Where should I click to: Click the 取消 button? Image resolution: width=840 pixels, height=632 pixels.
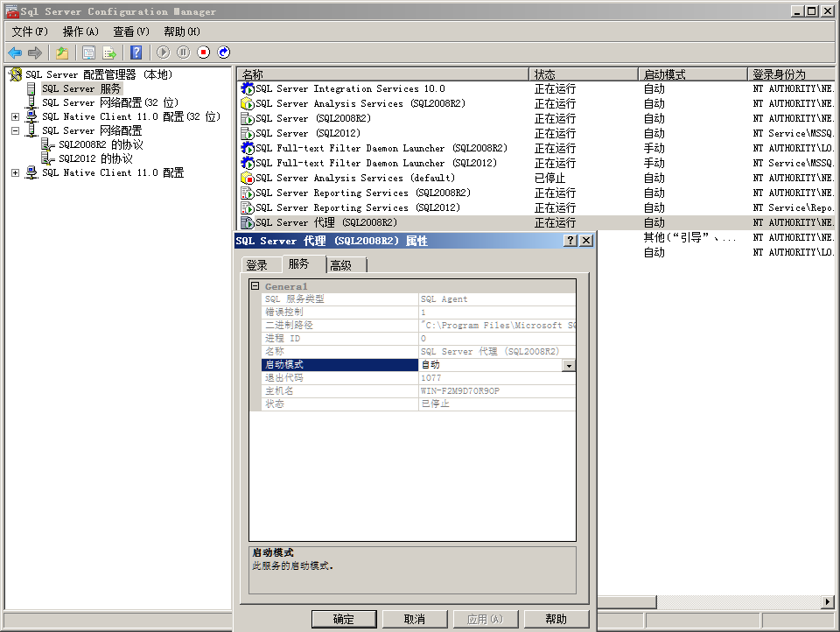coord(415,619)
